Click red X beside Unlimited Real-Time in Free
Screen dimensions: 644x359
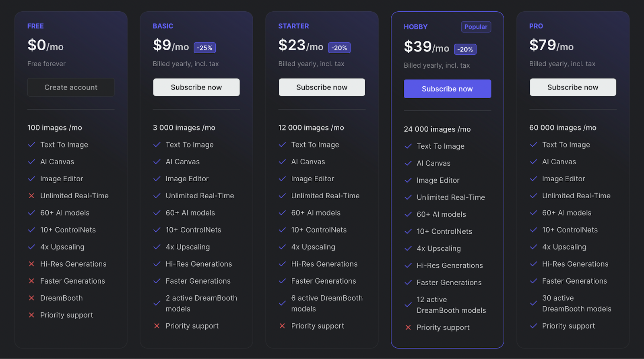(31, 196)
